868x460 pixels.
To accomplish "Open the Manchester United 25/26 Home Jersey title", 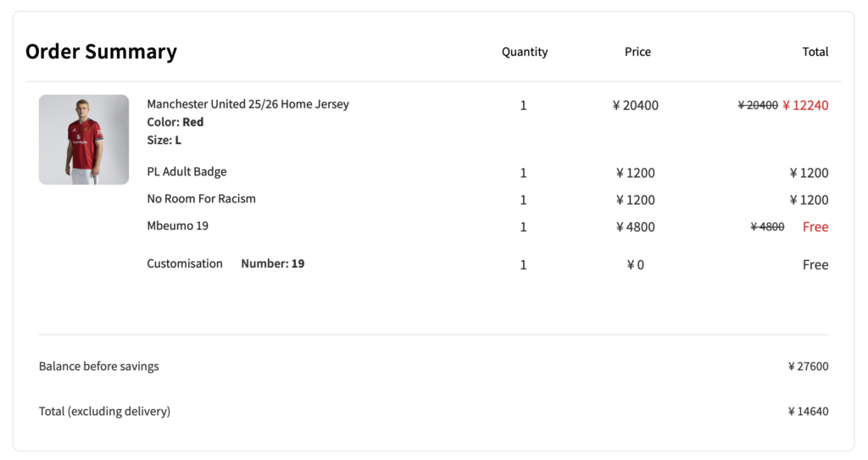I will click(248, 104).
